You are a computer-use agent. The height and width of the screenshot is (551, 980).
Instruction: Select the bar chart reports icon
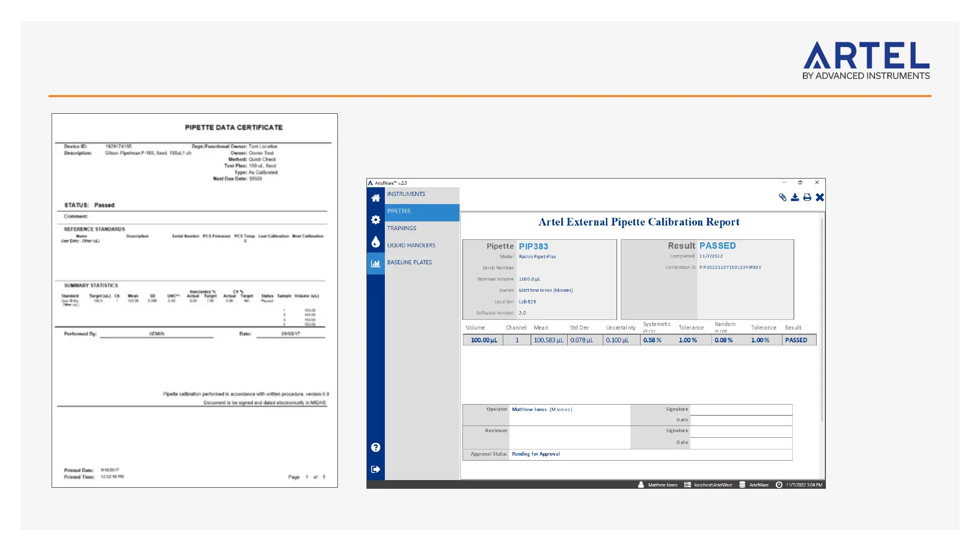pyautogui.click(x=376, y=264)
